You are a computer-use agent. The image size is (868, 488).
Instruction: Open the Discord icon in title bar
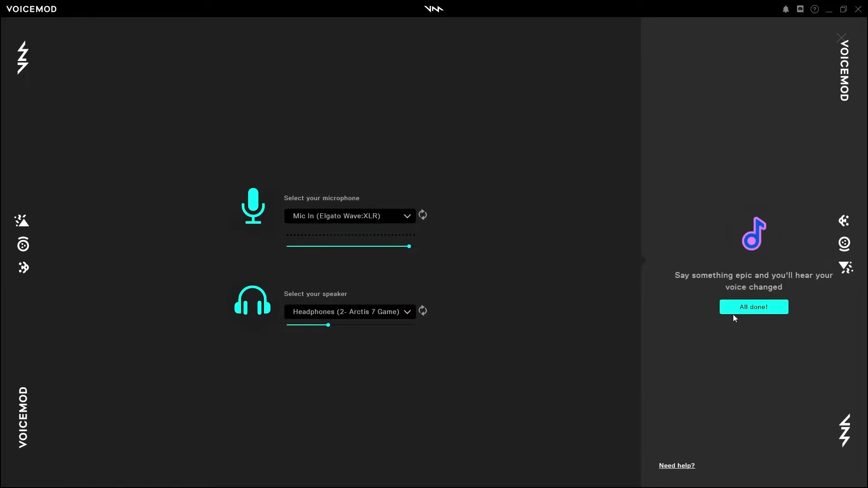coord(800,9)
